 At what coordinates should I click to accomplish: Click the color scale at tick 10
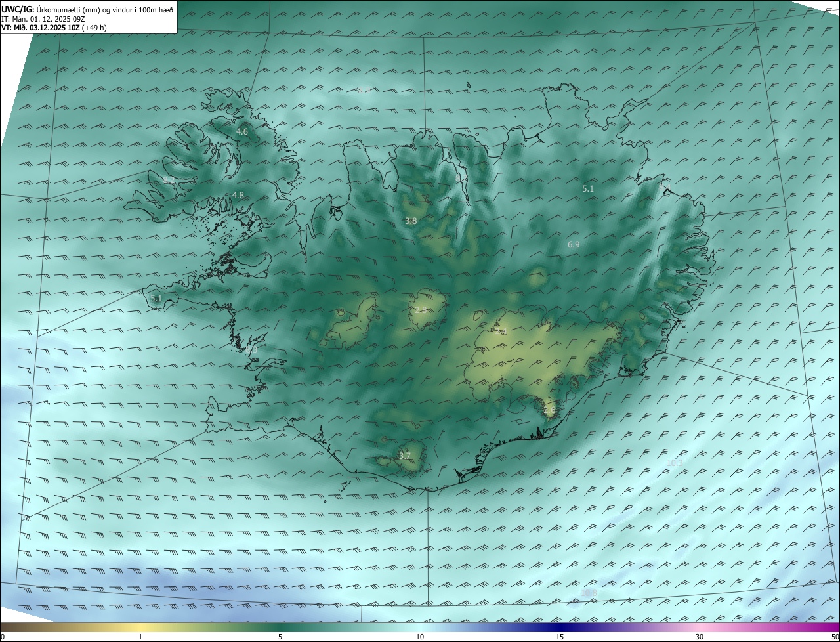[420, 637]
